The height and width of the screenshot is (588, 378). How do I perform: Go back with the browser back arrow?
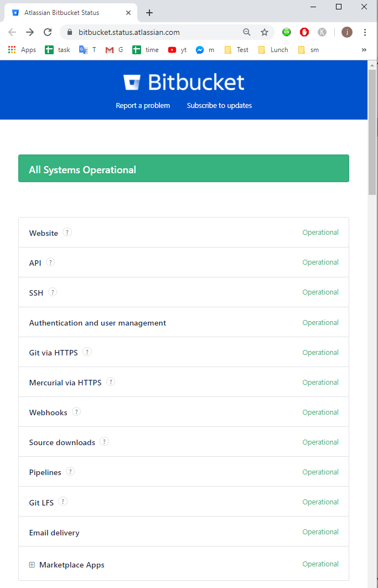click(12, 32)
